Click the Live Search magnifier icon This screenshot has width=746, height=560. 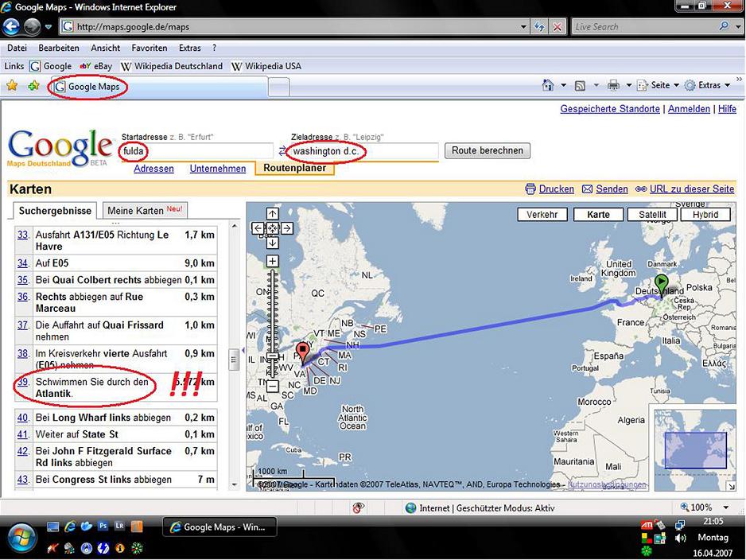coord(724,26)
